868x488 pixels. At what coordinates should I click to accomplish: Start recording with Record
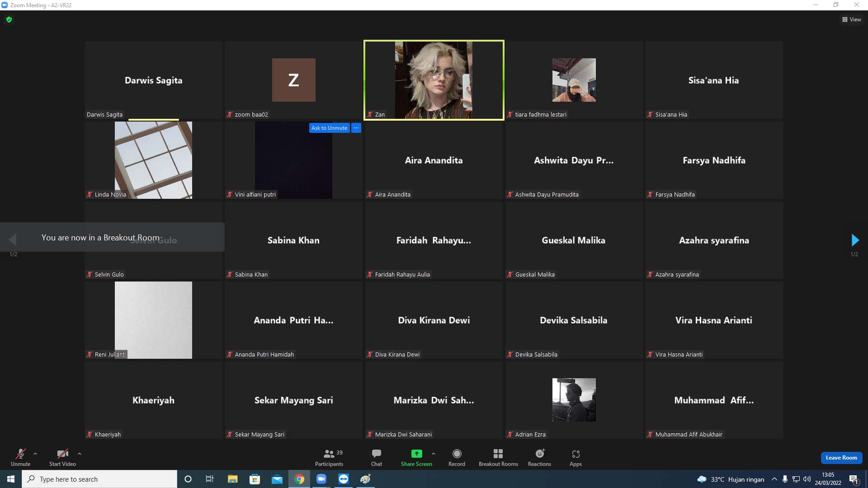(x=457, y=457)
